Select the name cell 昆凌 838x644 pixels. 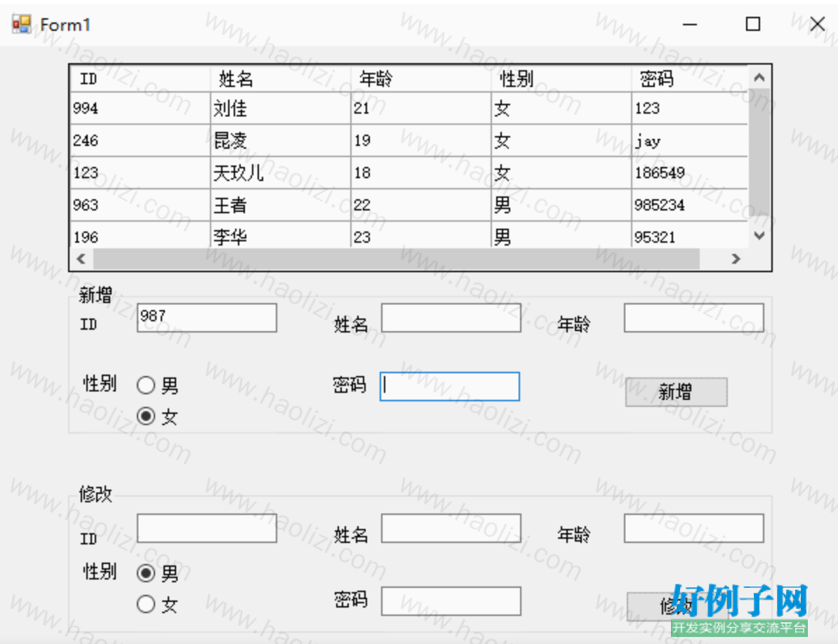click(x=281, y=140)
